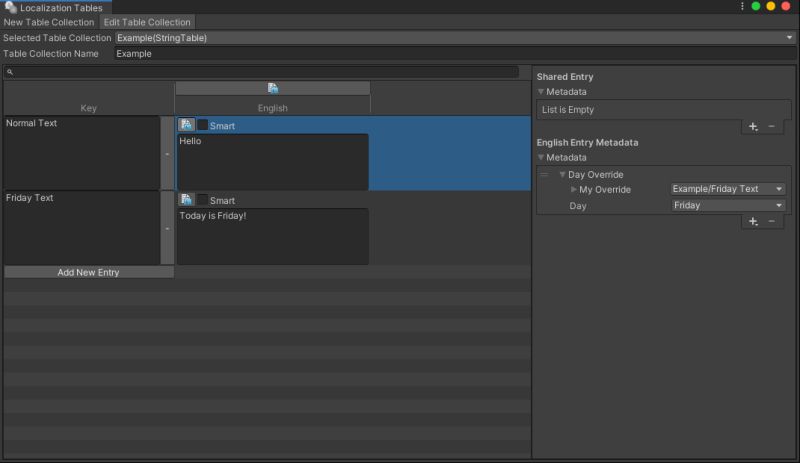Remove the Normal Text entry with minus button
Screen dimensions: 800x463
(x=167, y=154)
